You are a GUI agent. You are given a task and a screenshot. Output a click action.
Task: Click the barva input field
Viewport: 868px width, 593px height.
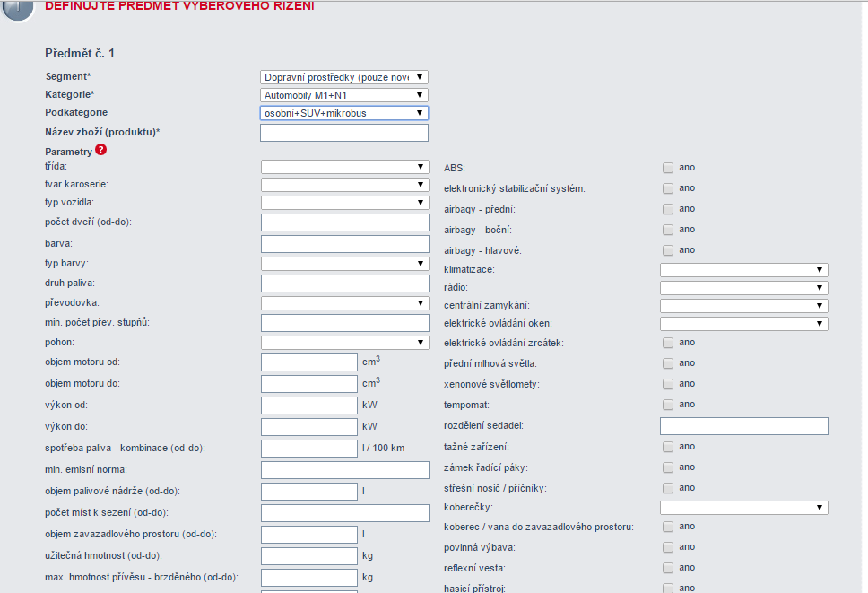345,244
